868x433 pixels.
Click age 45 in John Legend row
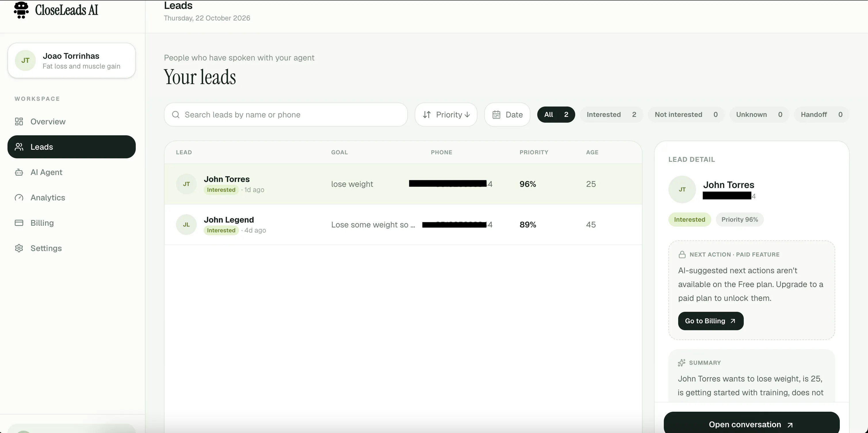click(x=591, y=225)
